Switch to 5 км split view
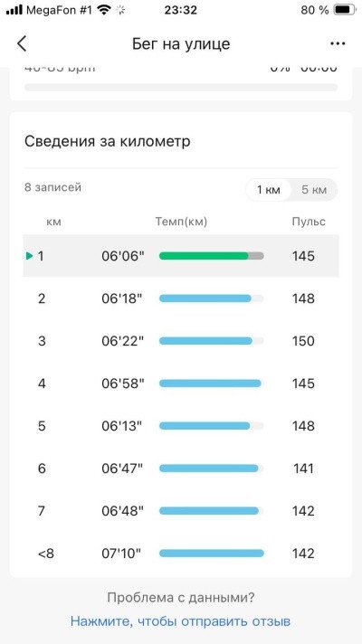This screenshot has height=644, width=362. point(314,190)
